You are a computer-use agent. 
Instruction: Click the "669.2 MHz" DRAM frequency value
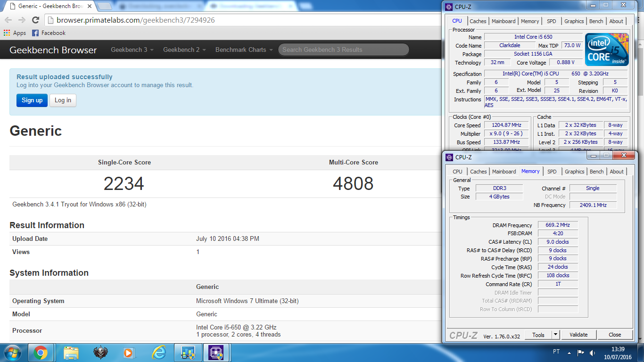pos(558,225)
